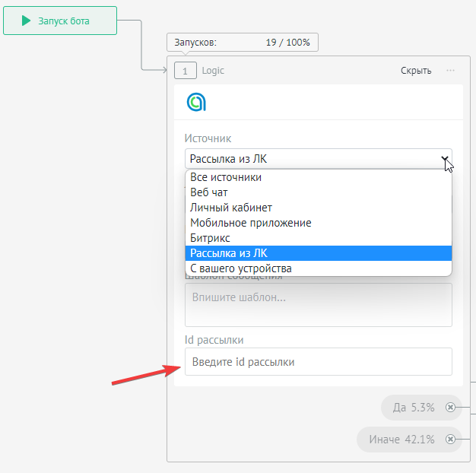The image size is (476, 473).
Task: Select Все источники from the list
Action: (x=226, y=177)
